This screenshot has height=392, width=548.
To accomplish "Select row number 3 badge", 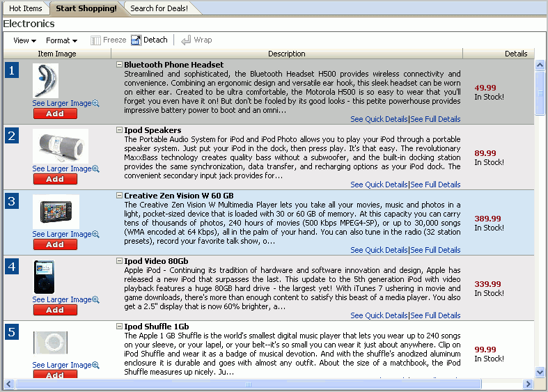I will click(x=12, y=201).
